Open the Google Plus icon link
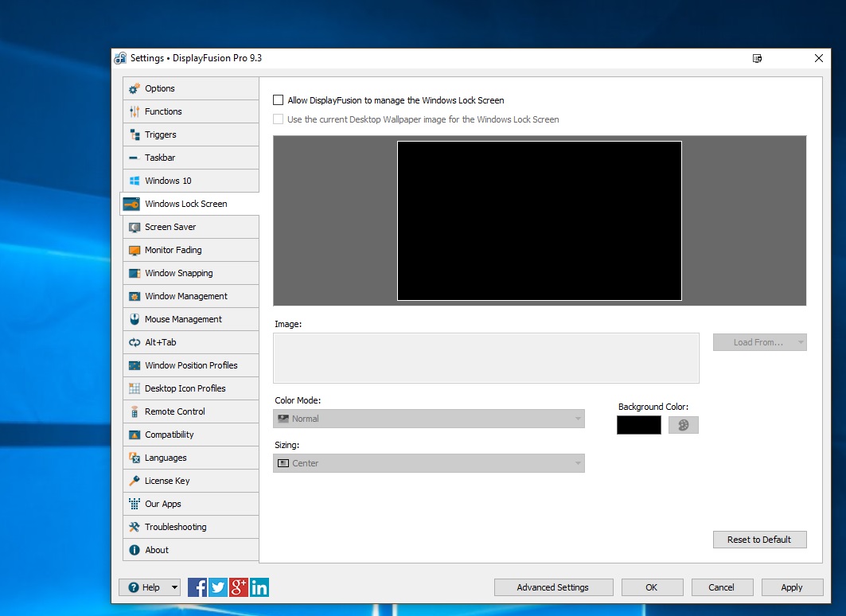The image size is (846, 616). [x=239, y=587]
